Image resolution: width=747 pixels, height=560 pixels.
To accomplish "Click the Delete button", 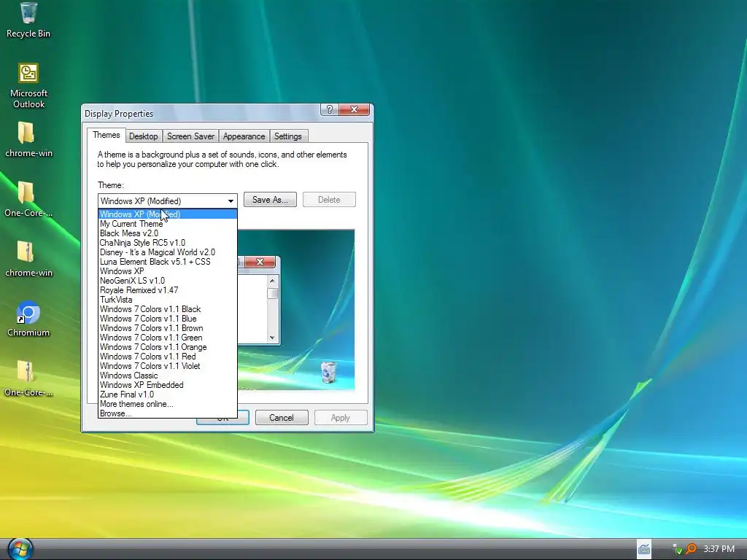I will tap(329, 200).
